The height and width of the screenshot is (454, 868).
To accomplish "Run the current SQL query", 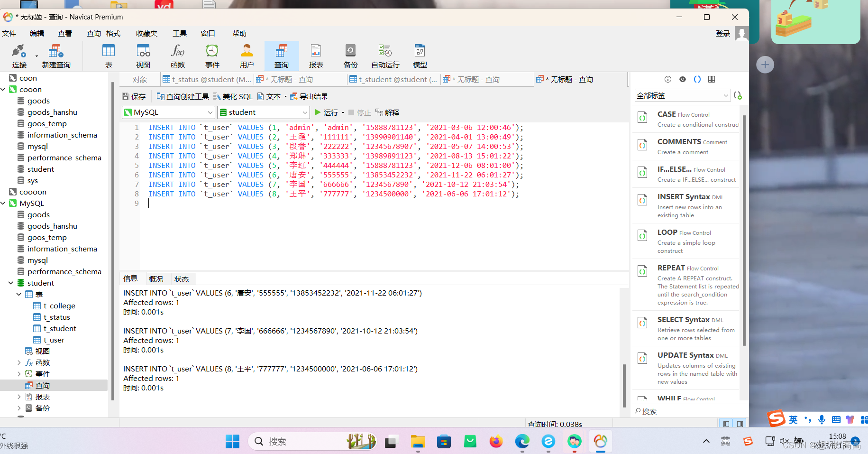I will [x=328, y=112].
